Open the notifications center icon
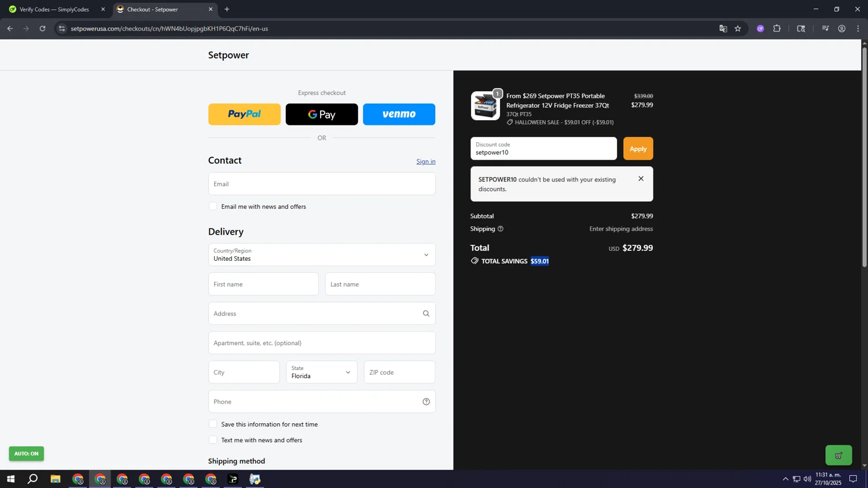 point(853,479)
